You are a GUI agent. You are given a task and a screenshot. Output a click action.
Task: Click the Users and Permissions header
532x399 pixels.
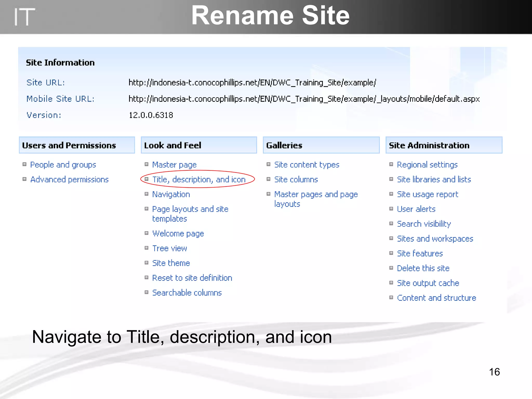[x=77, y=145]
